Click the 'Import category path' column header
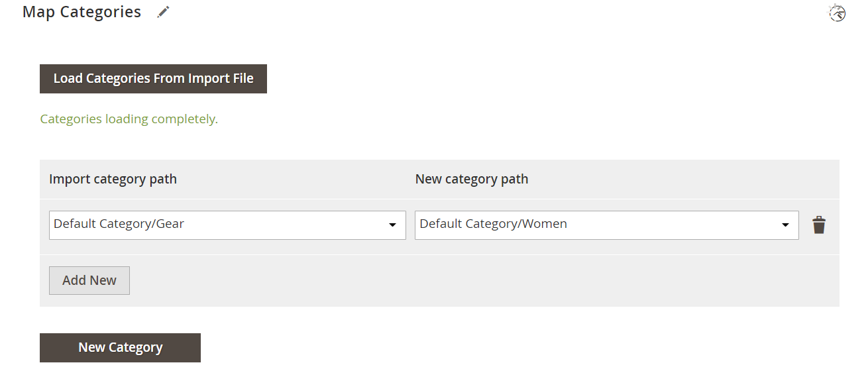 113,180
